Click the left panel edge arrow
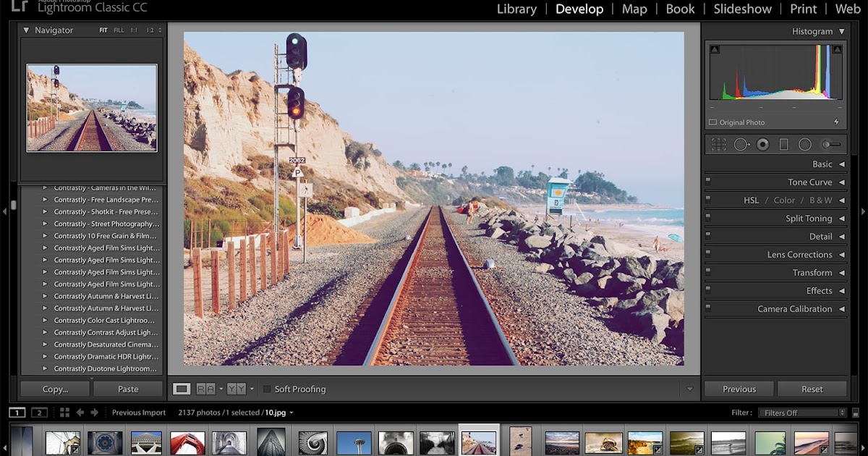The width and height of the screenshot is (868, 456). [x=4, y=211]
